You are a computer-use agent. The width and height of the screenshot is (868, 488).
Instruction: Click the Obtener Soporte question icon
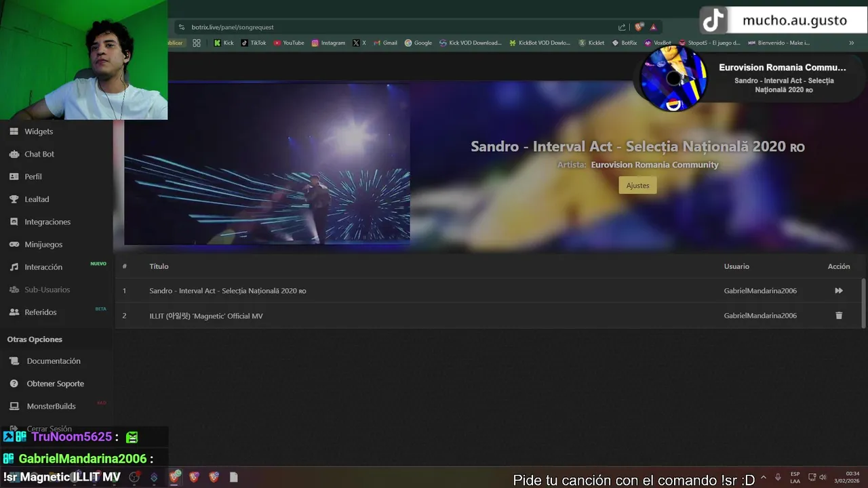coord(14,384)
